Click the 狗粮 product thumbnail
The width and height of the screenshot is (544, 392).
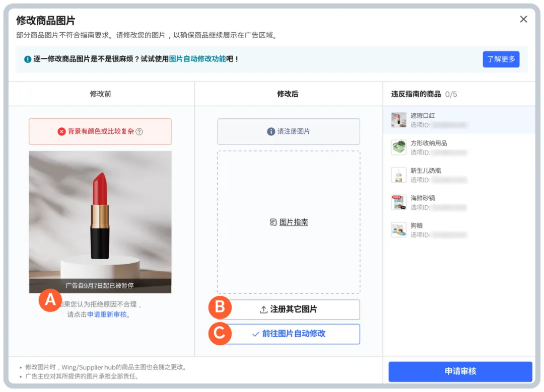398,229
